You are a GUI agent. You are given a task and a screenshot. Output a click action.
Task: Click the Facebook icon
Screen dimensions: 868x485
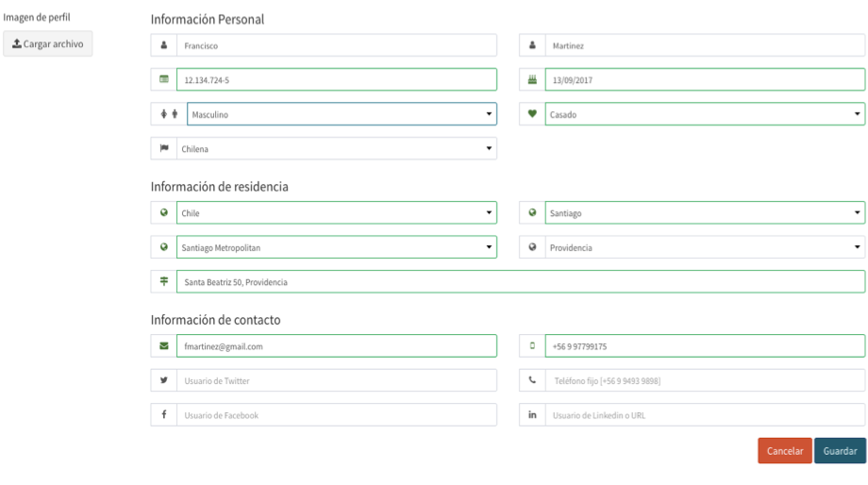point(164,414)
